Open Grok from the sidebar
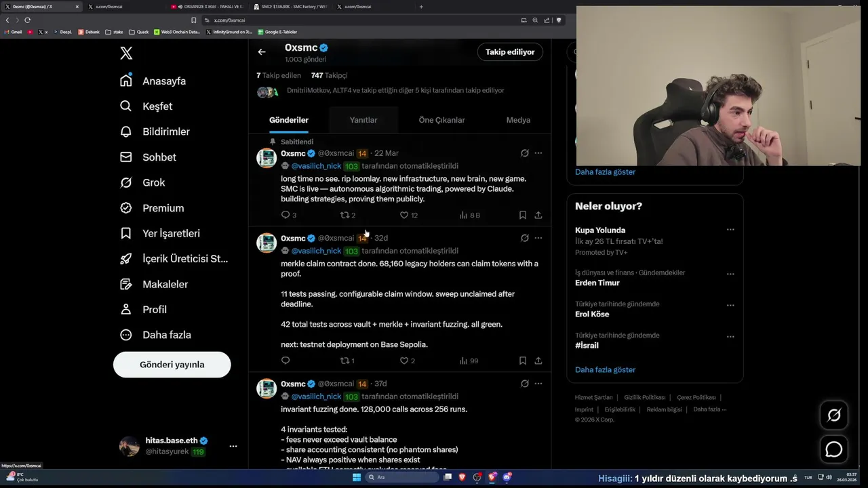 (142, 182)
